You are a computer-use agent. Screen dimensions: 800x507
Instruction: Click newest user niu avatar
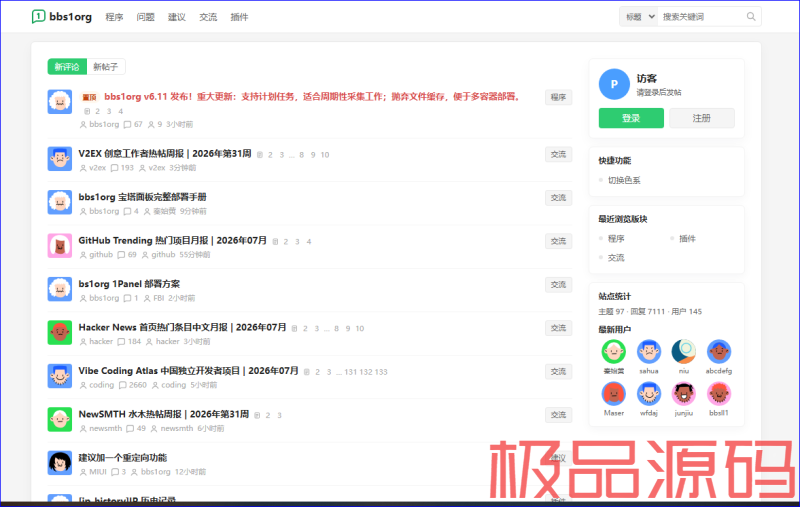click(x=684, y=351)
